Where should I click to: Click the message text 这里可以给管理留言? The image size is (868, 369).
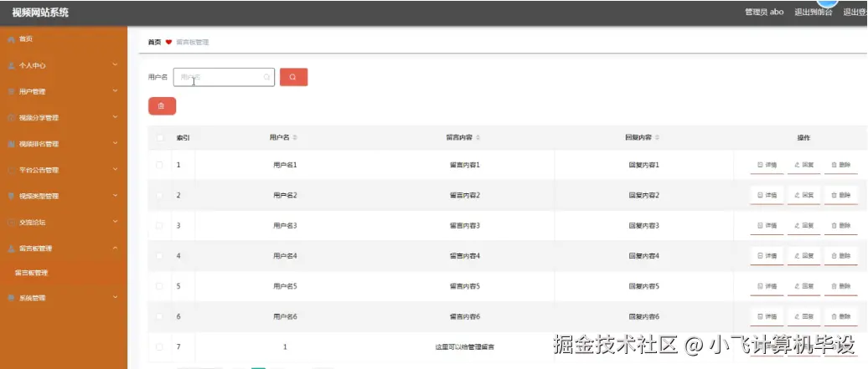[464, 347]
